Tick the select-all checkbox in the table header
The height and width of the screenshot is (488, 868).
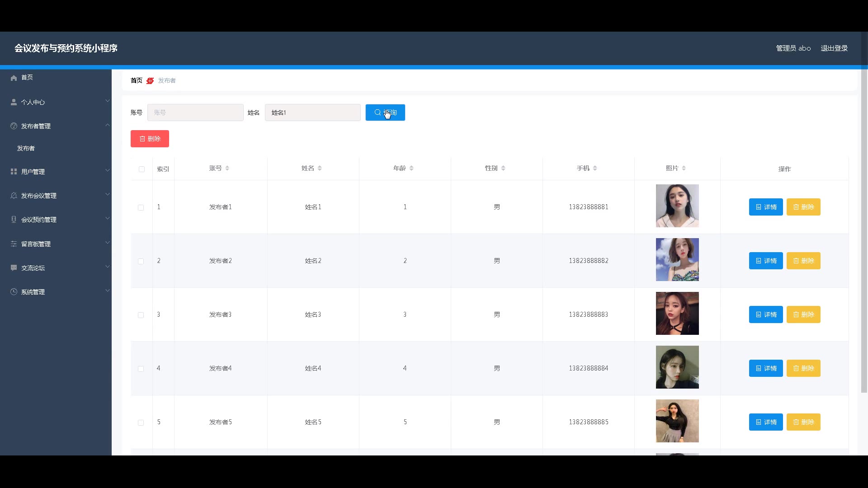tap(142, 169)
